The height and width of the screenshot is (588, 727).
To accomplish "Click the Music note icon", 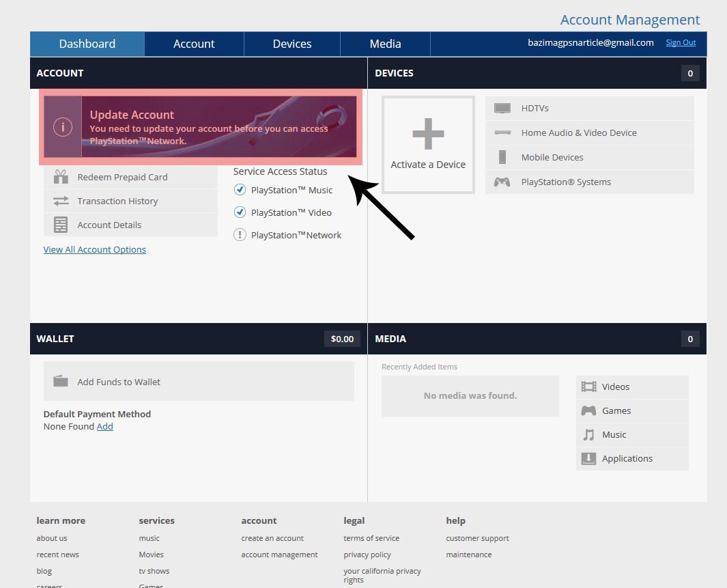I will (x=588, y=435).
